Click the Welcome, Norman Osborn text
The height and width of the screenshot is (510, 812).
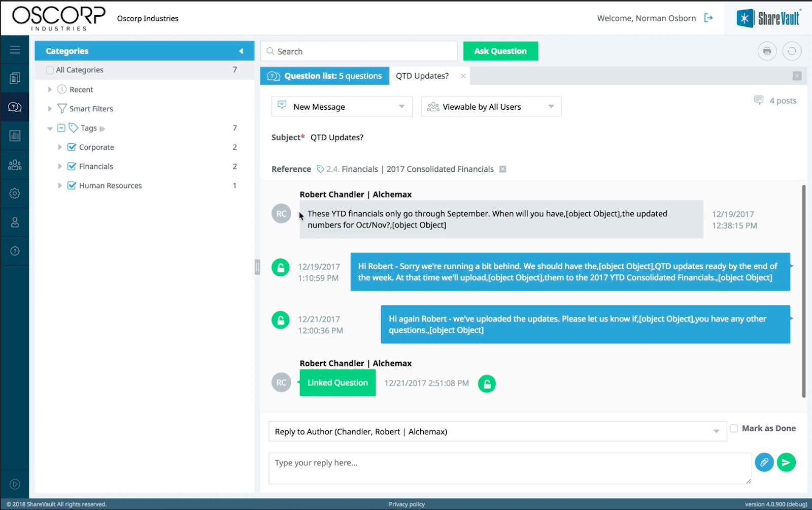647,18
